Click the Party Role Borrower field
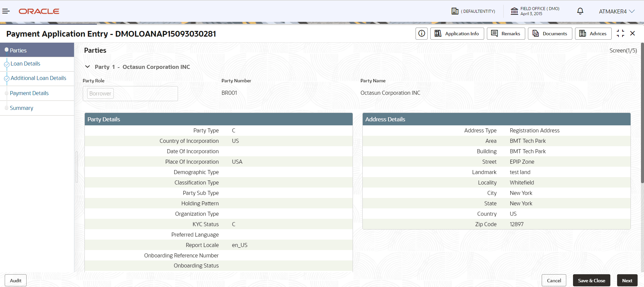The width and height of the screenshot is (644, 287). coord(130,93)
